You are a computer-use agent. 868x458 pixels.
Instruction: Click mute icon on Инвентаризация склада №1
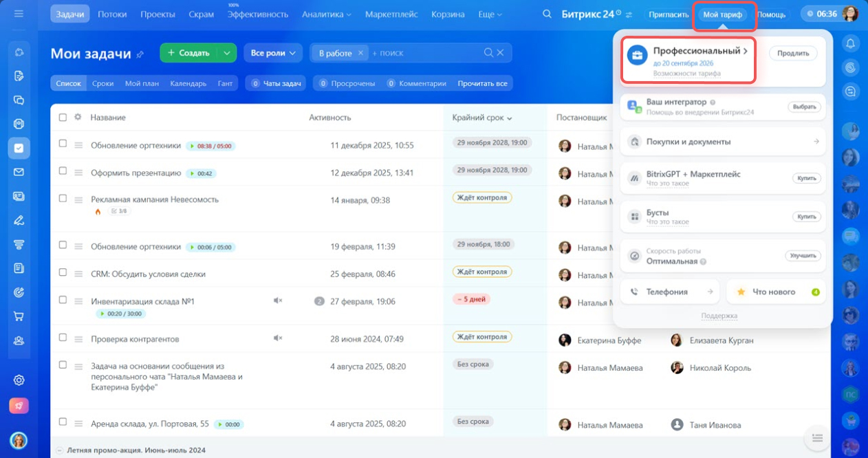pyautogui.click(x=278, y=301)
